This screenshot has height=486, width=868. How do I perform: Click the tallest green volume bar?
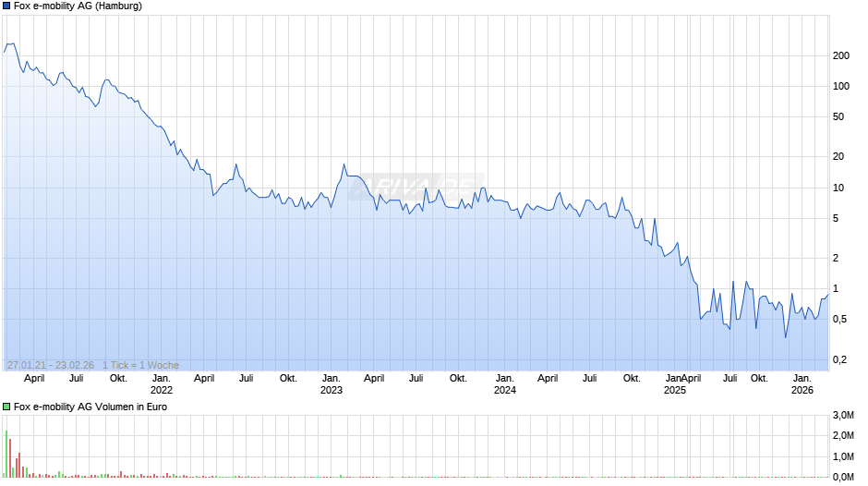[x=6, y=454]
